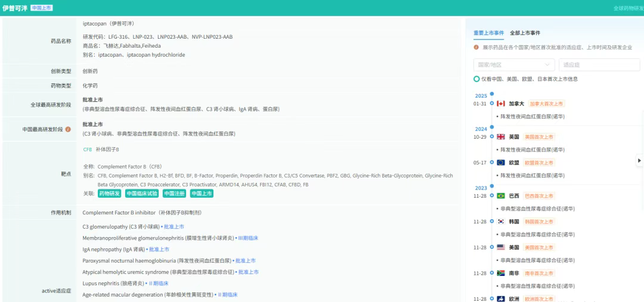Collapse the side panel with the arrow handle
644x302 pixels.
tap(639, 160)
